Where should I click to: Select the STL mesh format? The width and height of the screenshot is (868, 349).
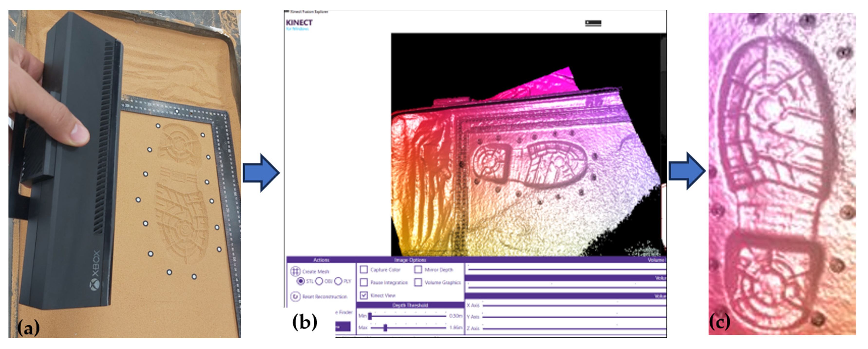(x=300, y=281)
